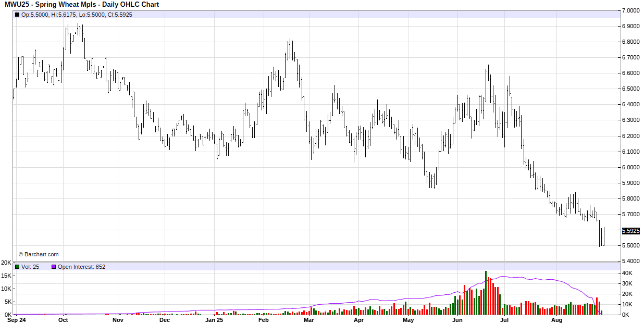The width and height of the screenshot is (644, 336).
Task: Click the 7.0000 price axis label
Action: coord(631,10)
